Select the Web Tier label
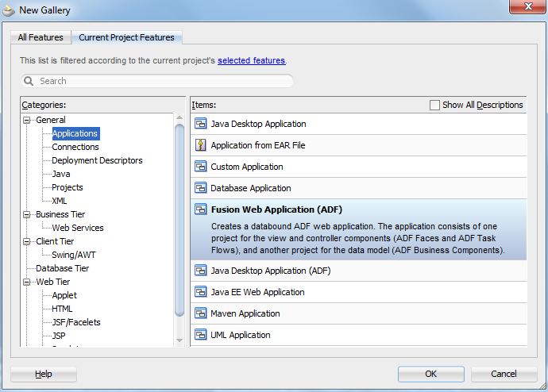 coord(52,282)
